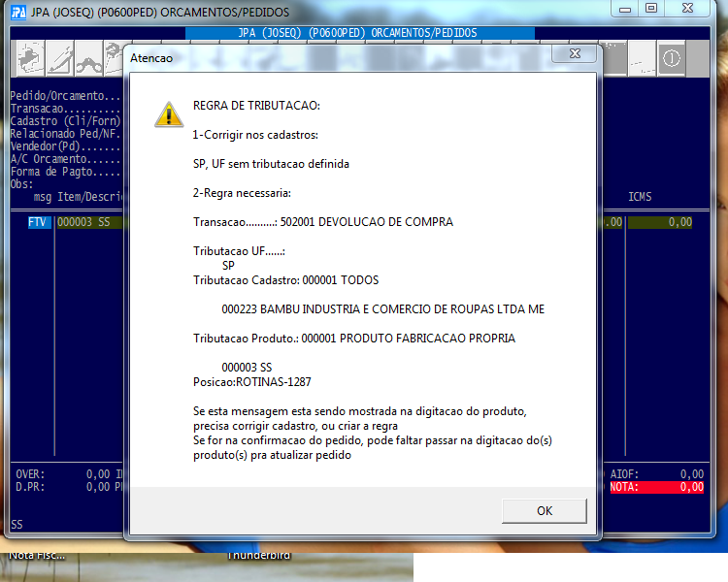Screen dimensions: 728x582
Task: Select the pencil-style second toolbar icon
Action: coord(58,59)
